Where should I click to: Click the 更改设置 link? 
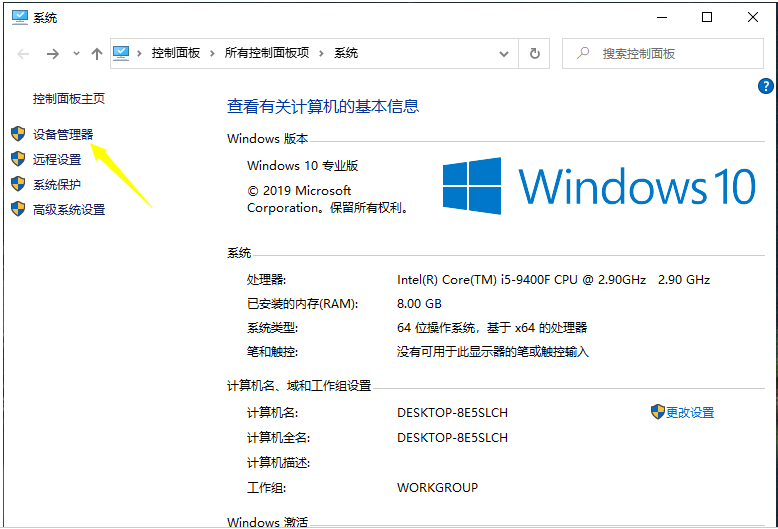tap(689, 412)
